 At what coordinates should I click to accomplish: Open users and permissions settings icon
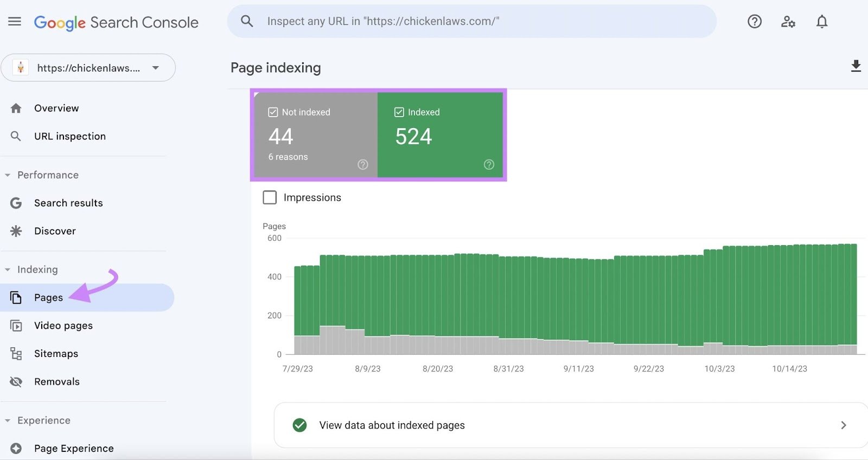788,22
